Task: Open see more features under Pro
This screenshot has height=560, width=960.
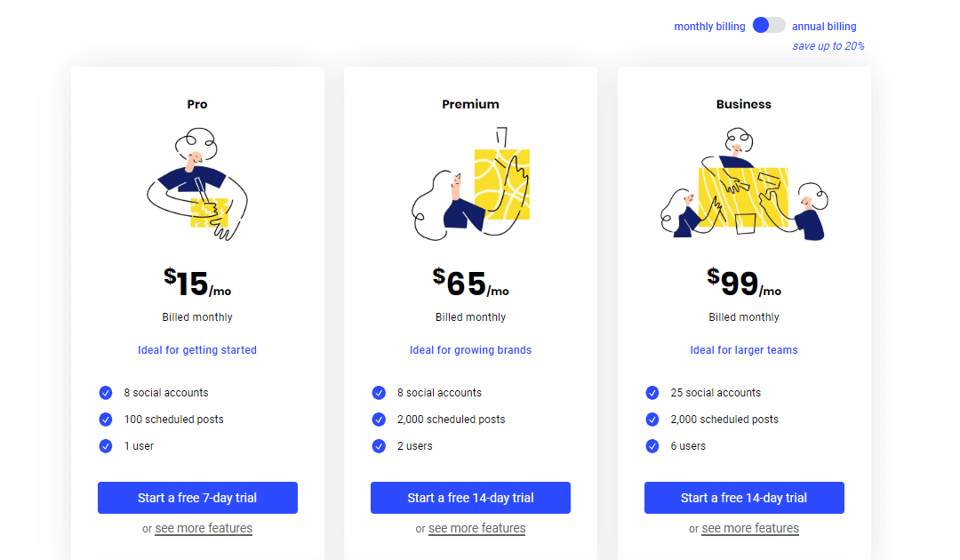Action: tap(204, 528)
